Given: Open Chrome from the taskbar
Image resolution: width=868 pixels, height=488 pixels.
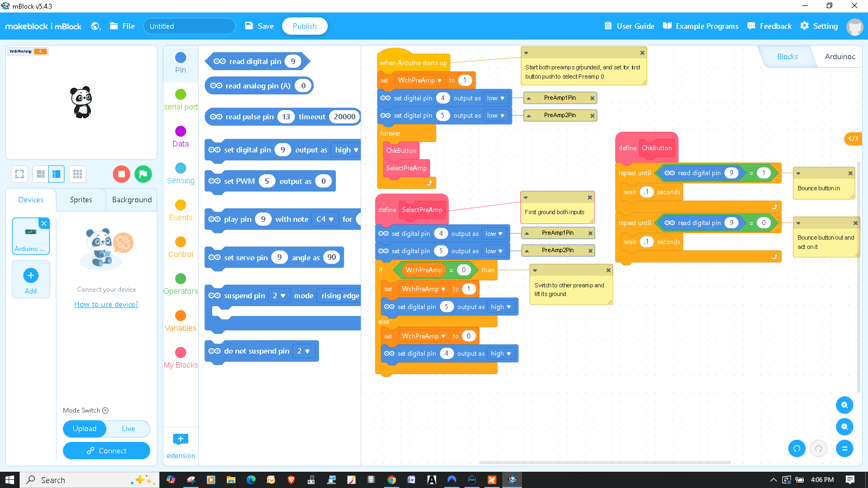Looking at the screenshot, I should (391, 480).
